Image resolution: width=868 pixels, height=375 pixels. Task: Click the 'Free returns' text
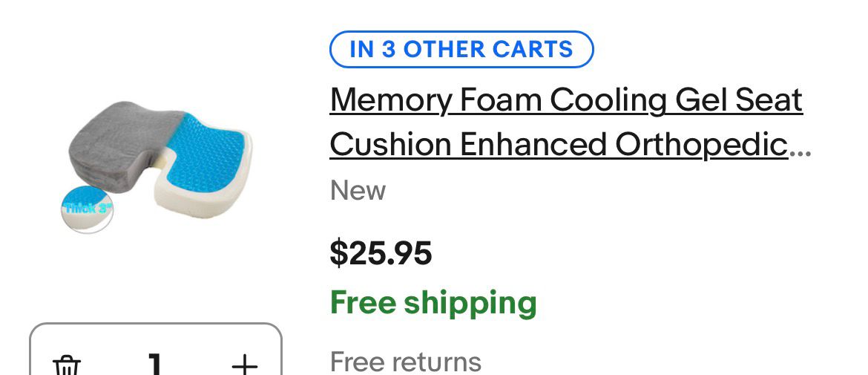[405, 362]
